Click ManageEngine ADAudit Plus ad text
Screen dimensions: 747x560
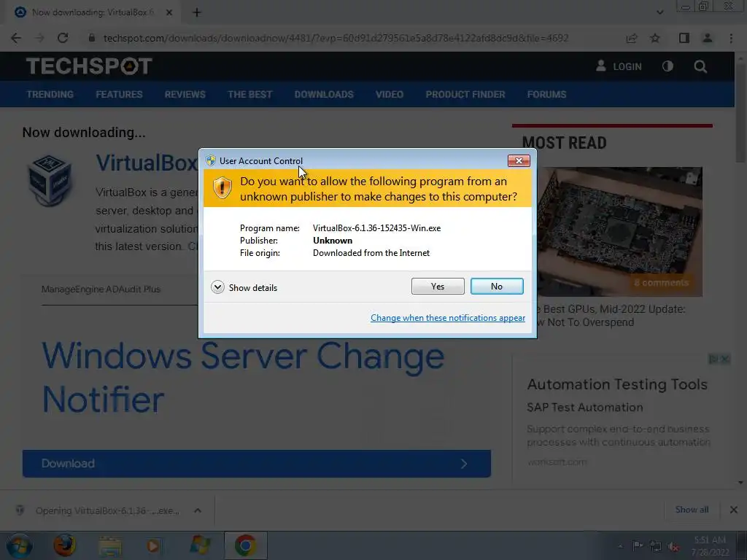101,289
